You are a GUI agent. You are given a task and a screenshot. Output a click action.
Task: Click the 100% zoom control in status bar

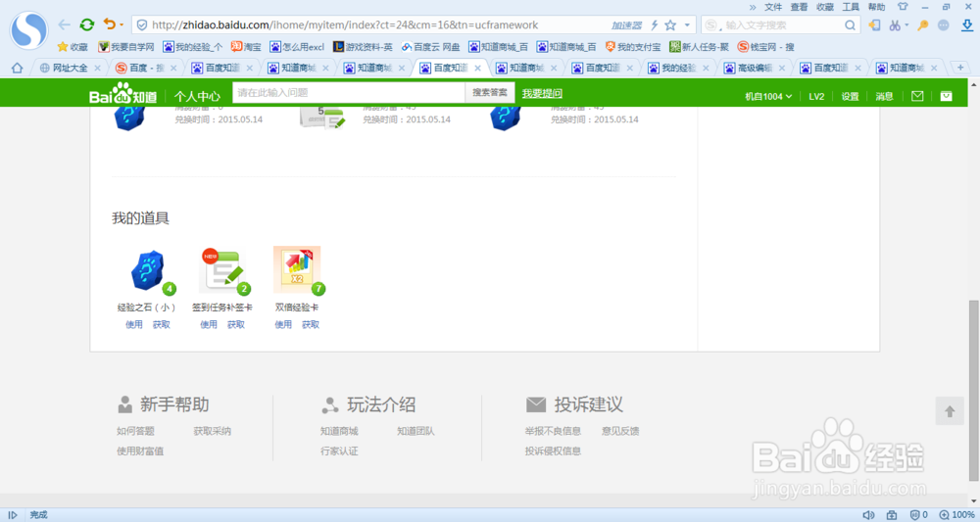(x=956, y=515)
